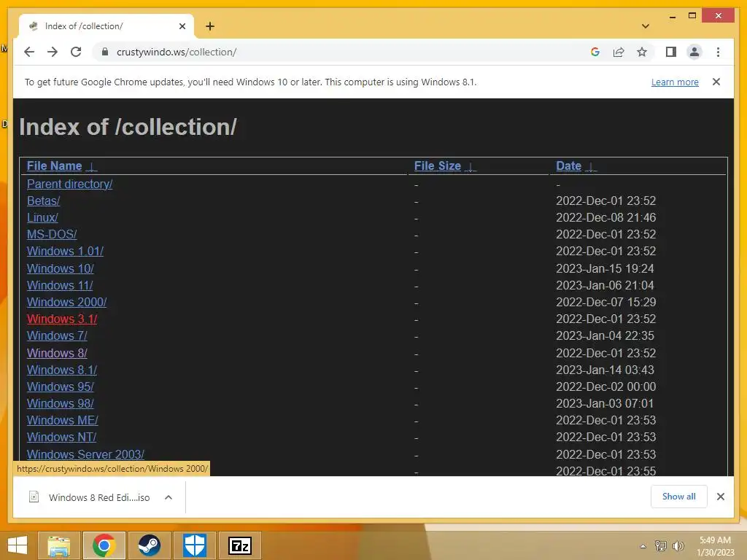Viewport: 747px width, 560px height.
Task: Open the Windows 3.1/ folder
Action: [x=62, y=319]
